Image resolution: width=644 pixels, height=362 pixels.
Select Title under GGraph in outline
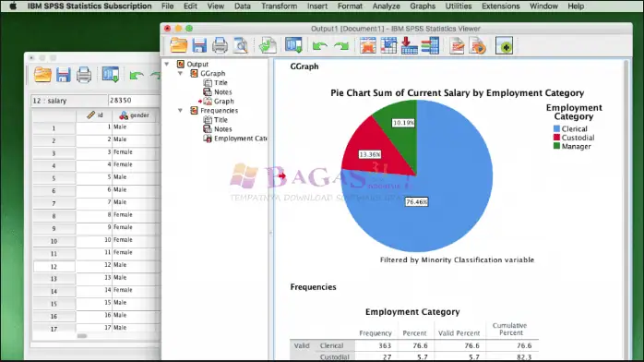[x=221, y=82]
